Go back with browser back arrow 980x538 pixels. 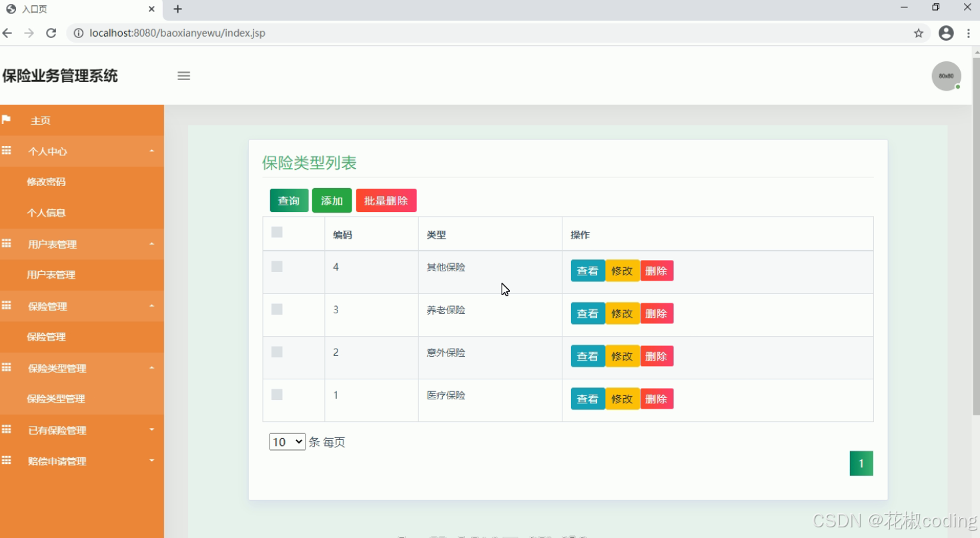pos(7,33)
